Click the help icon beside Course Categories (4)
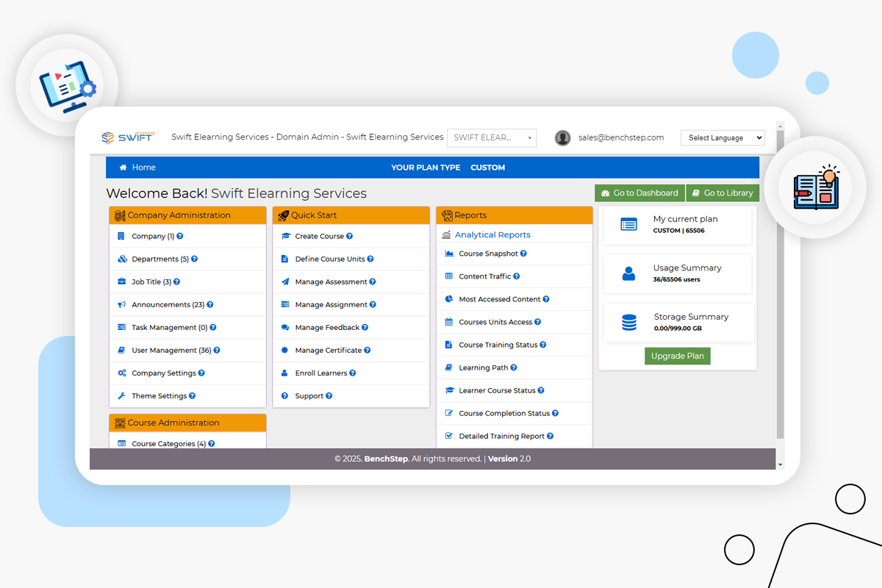This screenshot has height=588, width=882. (x=212, y=444)
